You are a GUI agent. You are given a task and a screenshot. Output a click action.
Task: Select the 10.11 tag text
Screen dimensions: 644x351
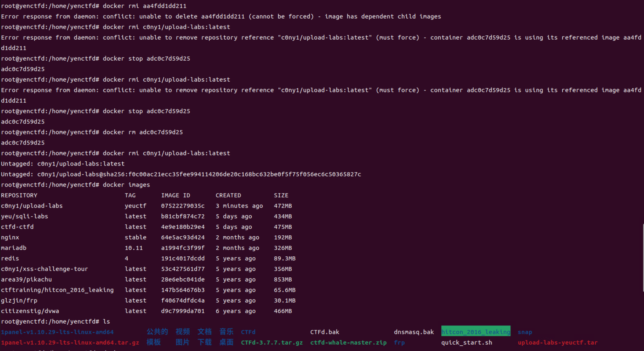coord(134,248)
